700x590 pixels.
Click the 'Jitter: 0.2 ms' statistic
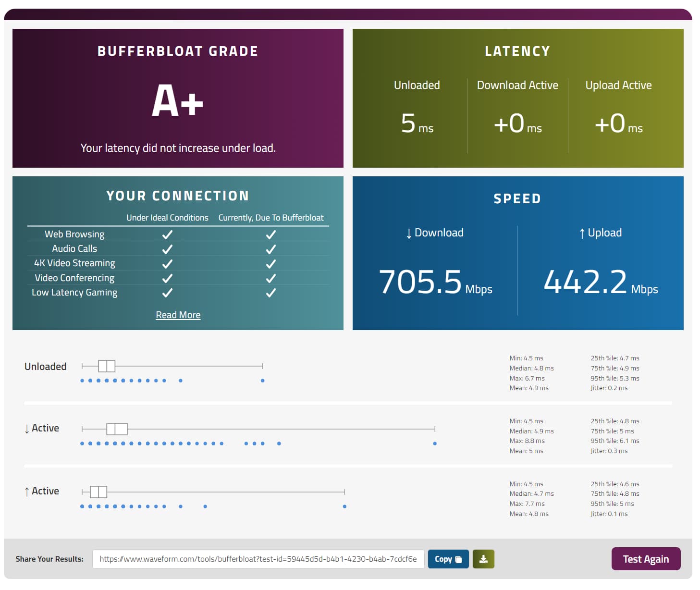609,388
